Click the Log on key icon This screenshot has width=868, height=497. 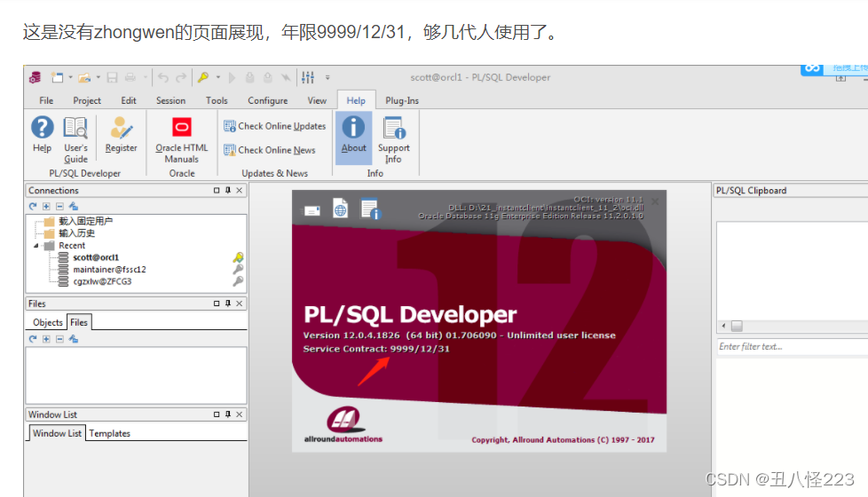point(204,77)
